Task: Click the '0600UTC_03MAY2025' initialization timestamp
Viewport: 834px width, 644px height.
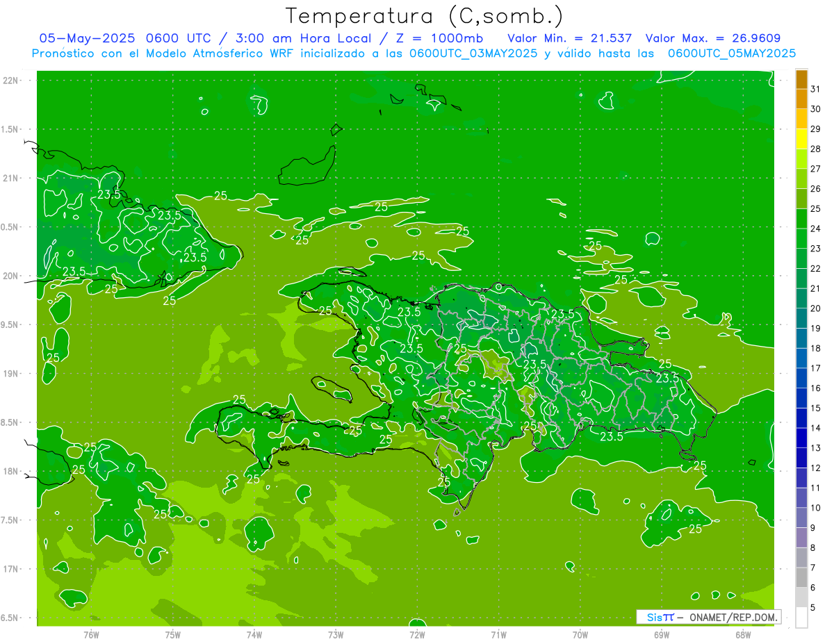Action: tap(473, 53)
